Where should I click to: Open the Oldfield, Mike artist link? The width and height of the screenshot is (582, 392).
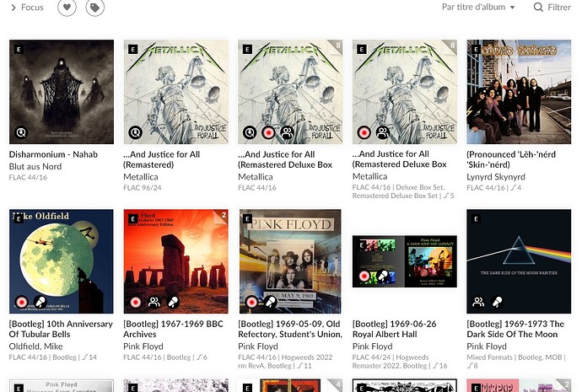click(35, 346)
